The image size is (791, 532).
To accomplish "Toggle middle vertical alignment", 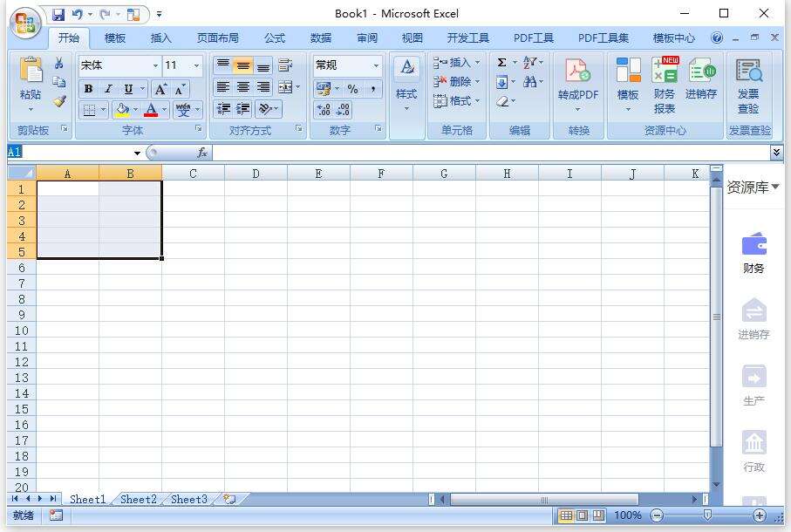I will click(x=243, y=65).
